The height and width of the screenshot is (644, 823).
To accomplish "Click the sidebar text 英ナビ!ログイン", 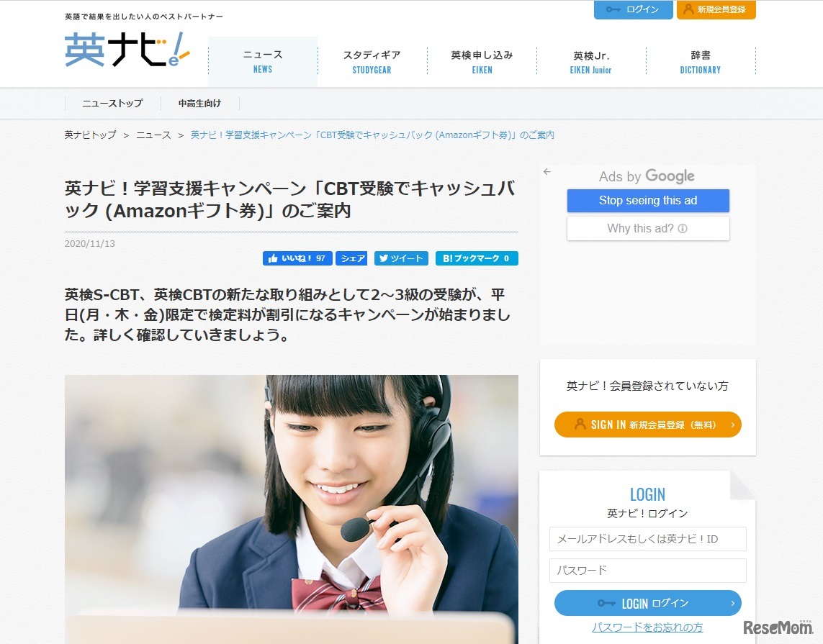I will click(647, 514).
